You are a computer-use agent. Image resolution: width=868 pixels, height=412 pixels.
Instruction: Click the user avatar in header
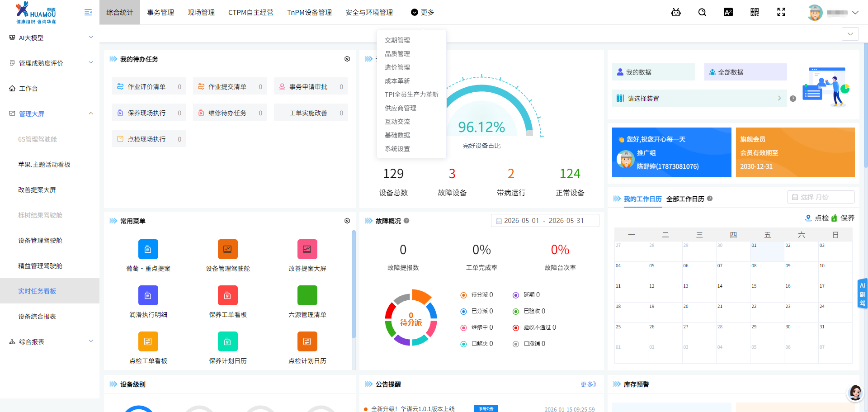tap(815, 12)
